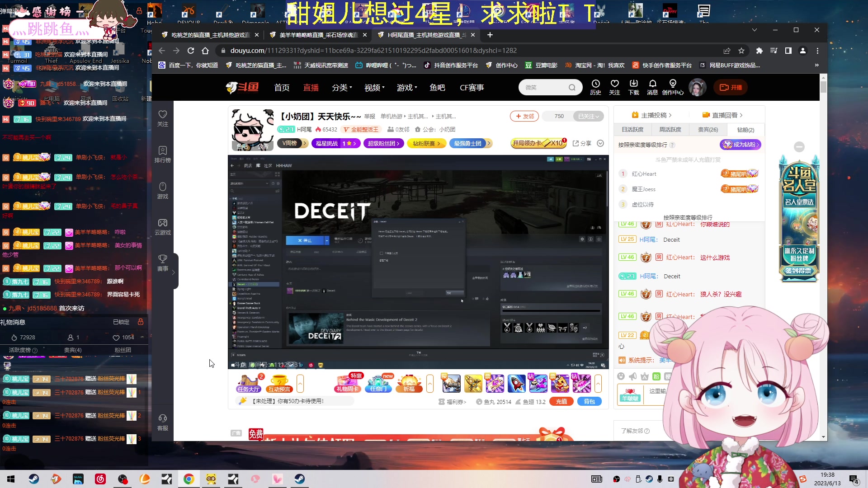Screen dimensions: 868x488
Task: Switch to the 日活跃度 tab
Action: coord(632,130)
